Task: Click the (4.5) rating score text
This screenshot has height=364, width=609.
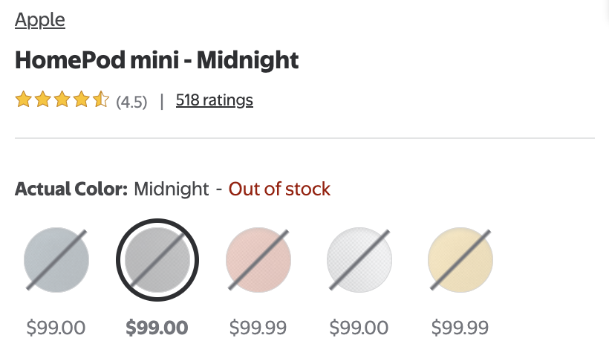Action: pyautogui.click(x=131, y=101)
